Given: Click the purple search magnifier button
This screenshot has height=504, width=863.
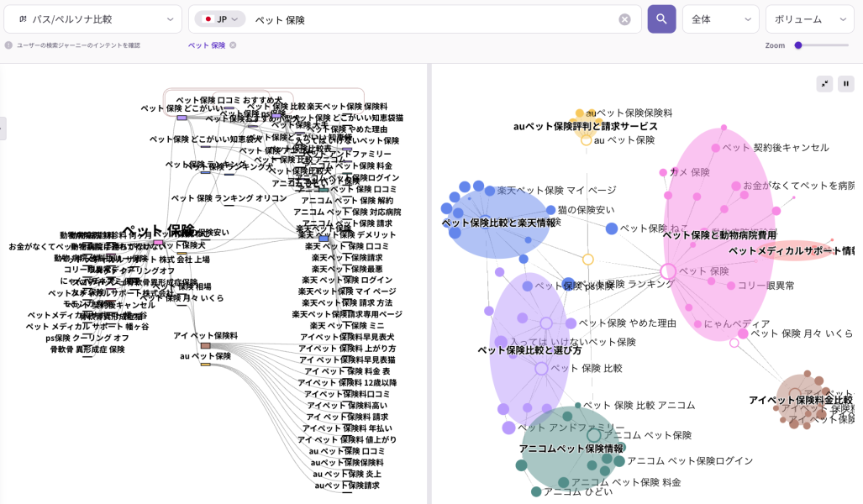Looking at the screenshot, I should (661, 19).
